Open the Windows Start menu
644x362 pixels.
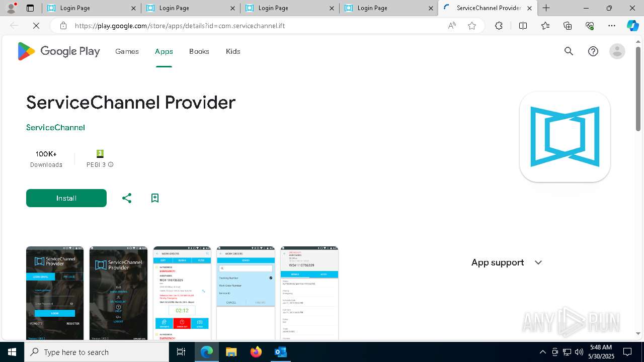(x=12, y=352)
